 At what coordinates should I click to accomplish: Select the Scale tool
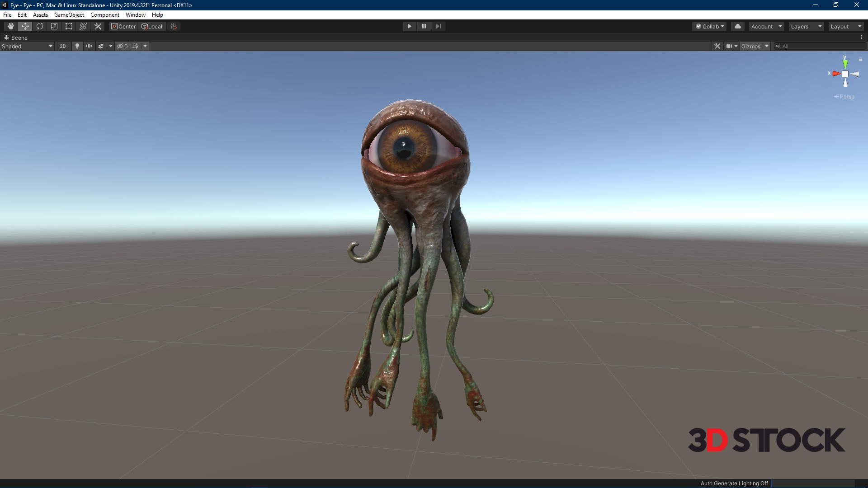(x=54, y=26)
